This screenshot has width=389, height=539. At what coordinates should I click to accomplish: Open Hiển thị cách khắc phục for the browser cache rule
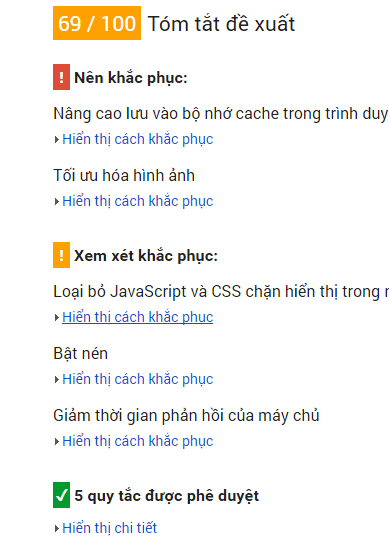[x=138, y=139]
